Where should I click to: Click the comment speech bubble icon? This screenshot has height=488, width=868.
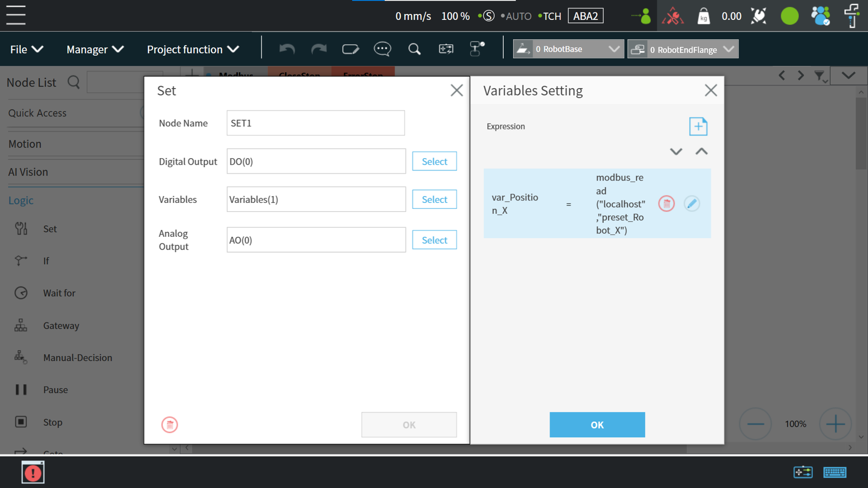pos(382,49)
